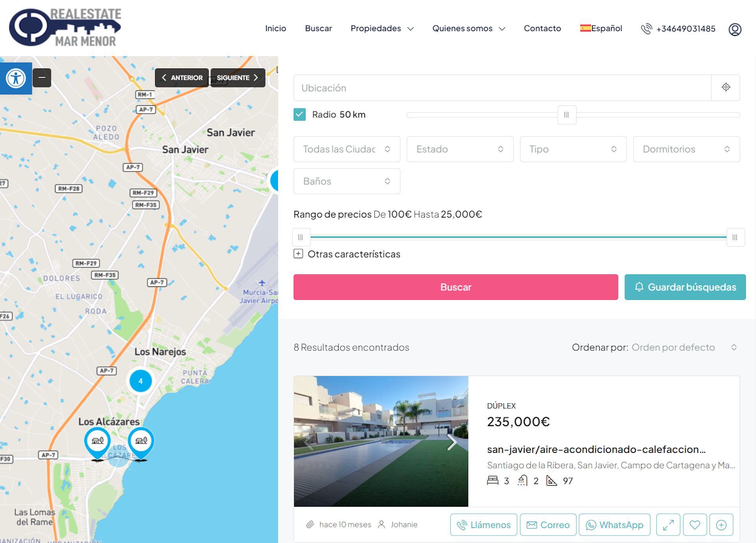Click the '8 Resultados encontrados' text
This screenshot has height=543, width=756.
coord(351,347)
